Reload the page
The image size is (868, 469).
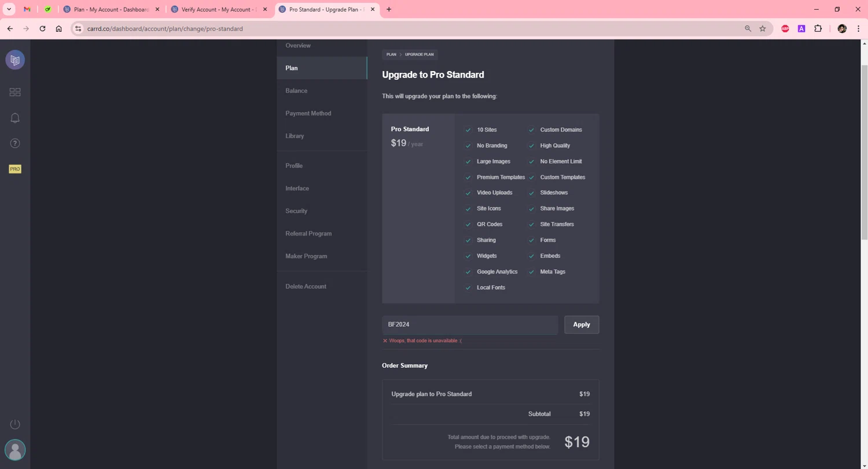pos(42,28)
